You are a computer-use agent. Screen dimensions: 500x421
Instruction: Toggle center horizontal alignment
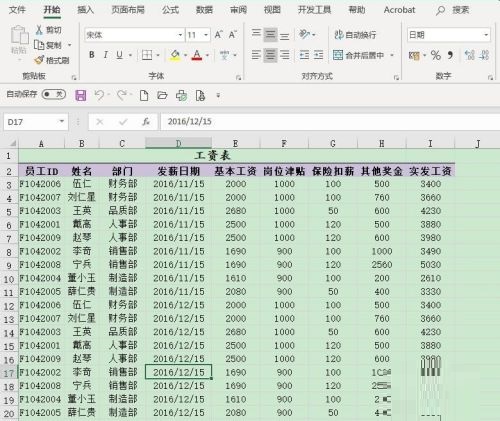270,55
